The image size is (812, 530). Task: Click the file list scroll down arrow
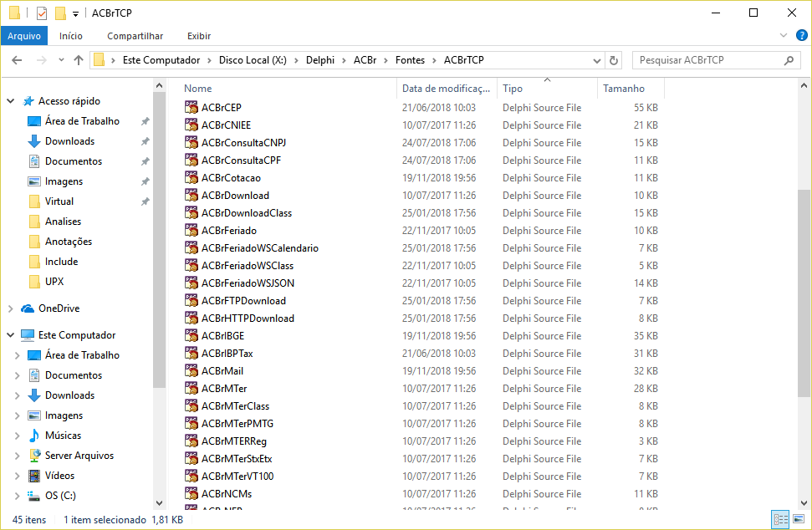(x=804, y=503)
